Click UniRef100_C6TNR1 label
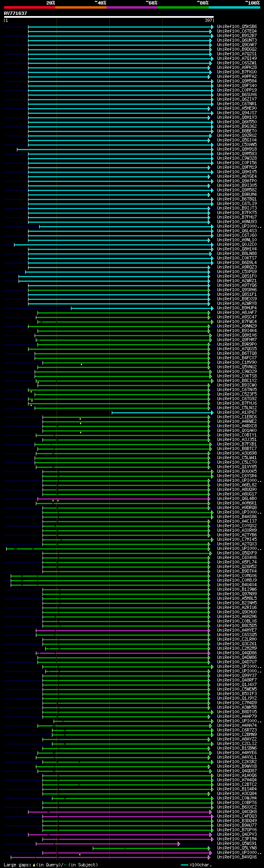 coord(237,104)
